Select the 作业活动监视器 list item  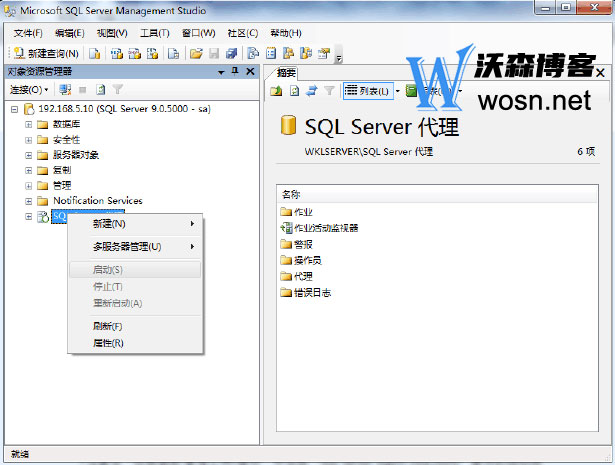click(x=319, y=228)
